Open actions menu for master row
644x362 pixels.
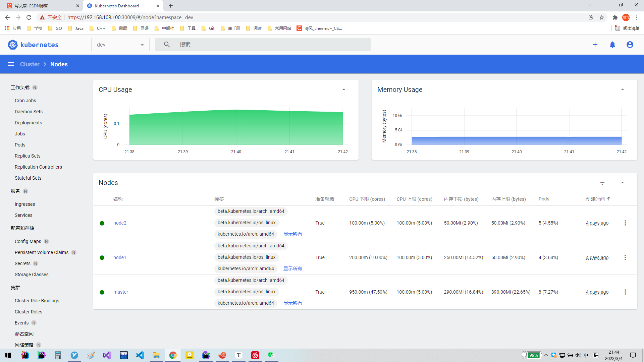click(x=625, y=292)
